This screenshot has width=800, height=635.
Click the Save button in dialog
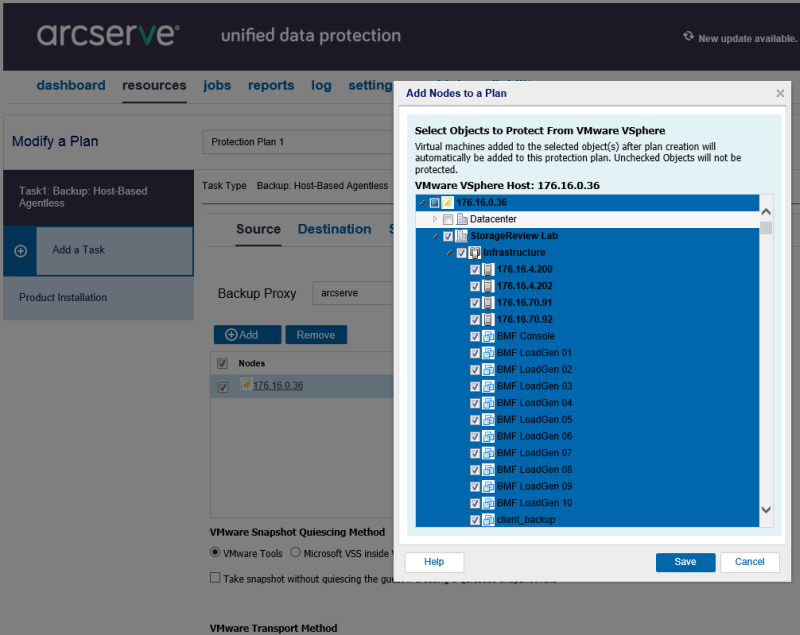point(685,562)
